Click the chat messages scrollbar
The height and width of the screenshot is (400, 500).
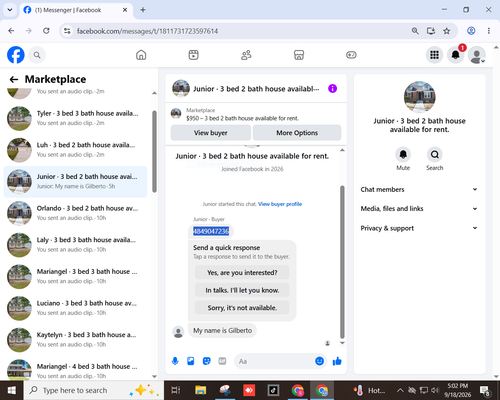point(342,262)
